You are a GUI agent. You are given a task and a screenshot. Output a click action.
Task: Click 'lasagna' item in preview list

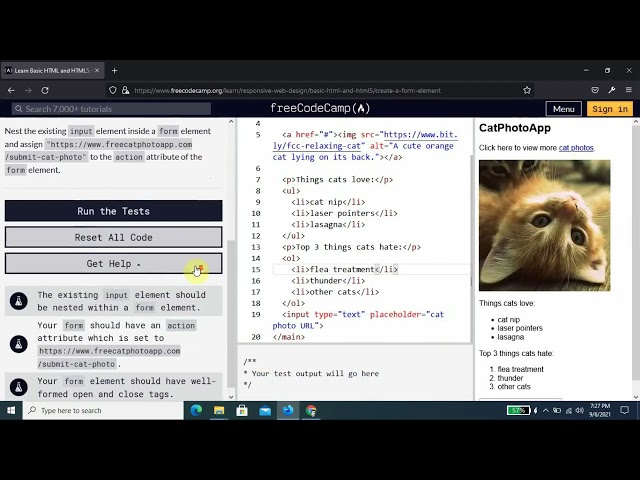click(510, 337)
